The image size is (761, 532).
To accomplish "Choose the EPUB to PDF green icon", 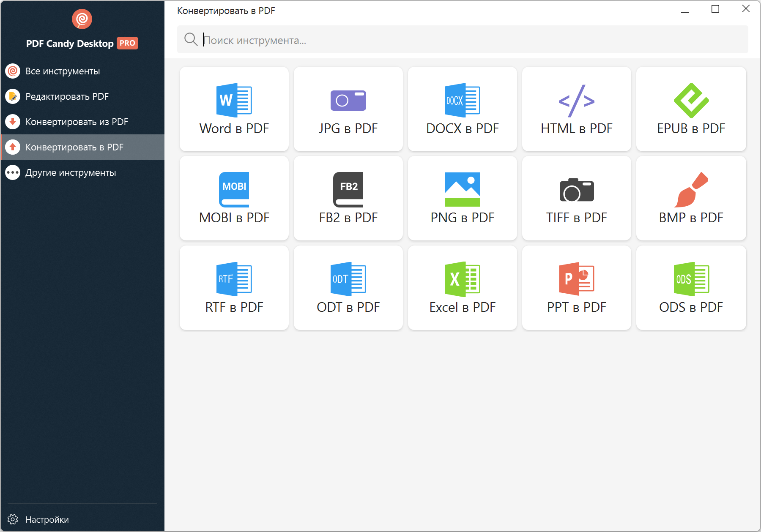I will pos(691,101).
